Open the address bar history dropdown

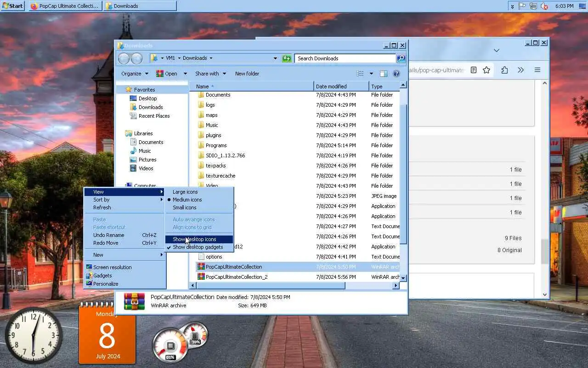tap(275, 58)
